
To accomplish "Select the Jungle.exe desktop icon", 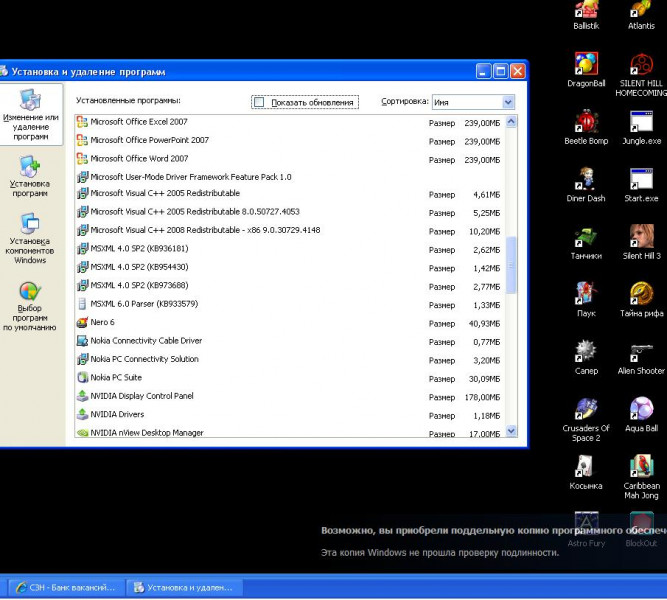I will coord(641,127).
